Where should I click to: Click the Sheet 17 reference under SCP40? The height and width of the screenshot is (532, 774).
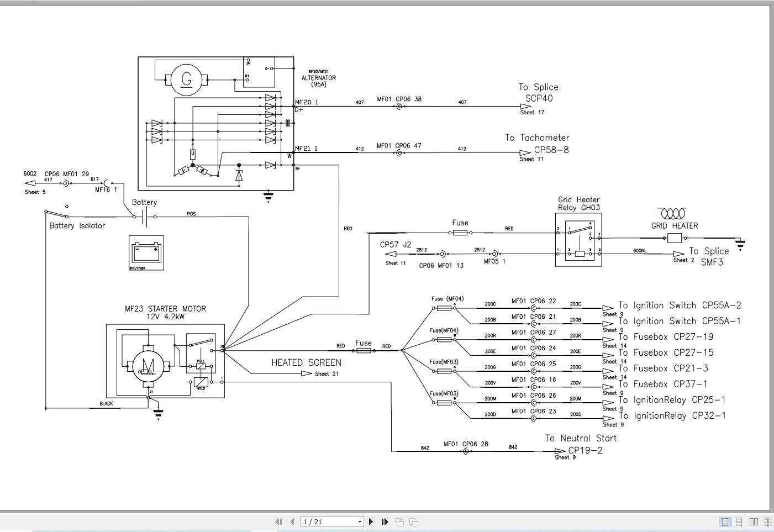[x=532, y=112]
